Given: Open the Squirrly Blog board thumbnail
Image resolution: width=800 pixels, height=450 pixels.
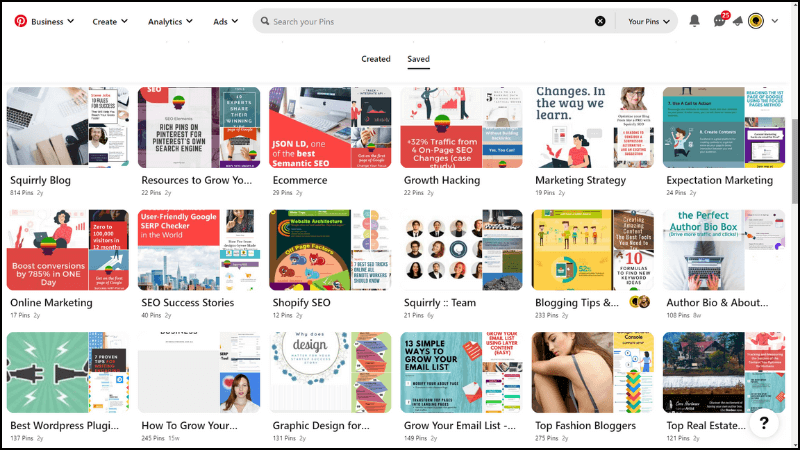Looking at the screenshot, I should (x=67, y=127).
